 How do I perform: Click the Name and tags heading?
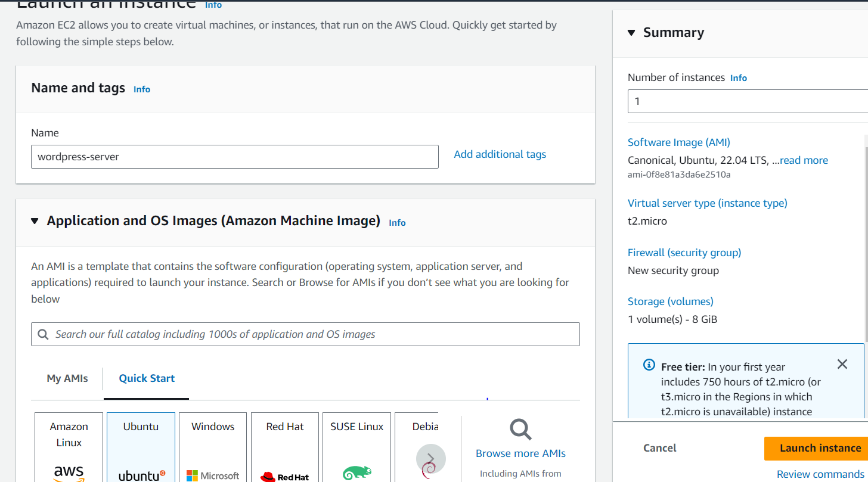[78, 88]
